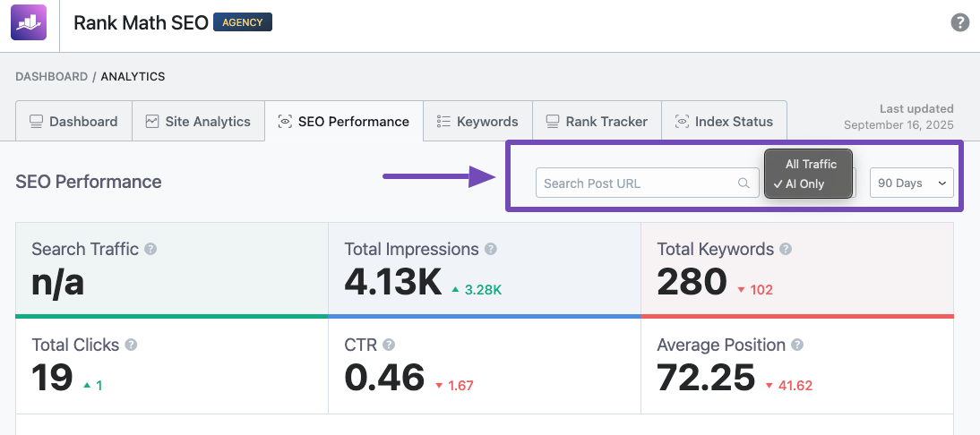Open the help question mark icon

coord(959,22)
